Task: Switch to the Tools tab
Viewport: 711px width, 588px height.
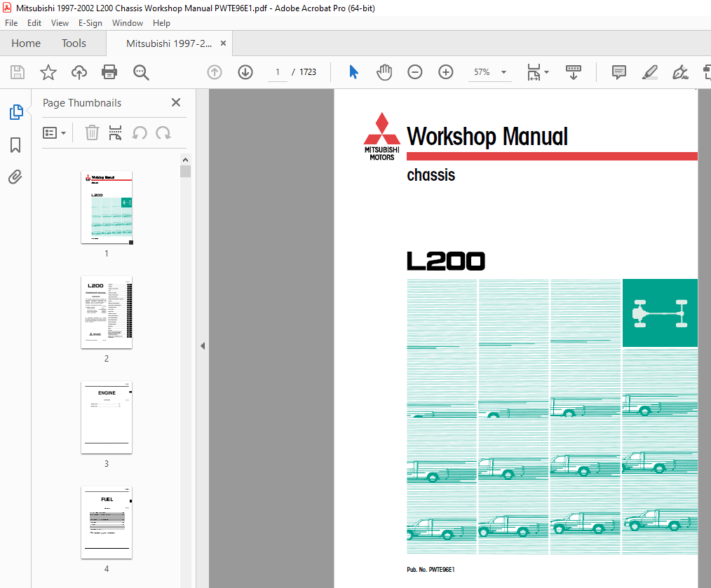Action: [x=74, y=43]
